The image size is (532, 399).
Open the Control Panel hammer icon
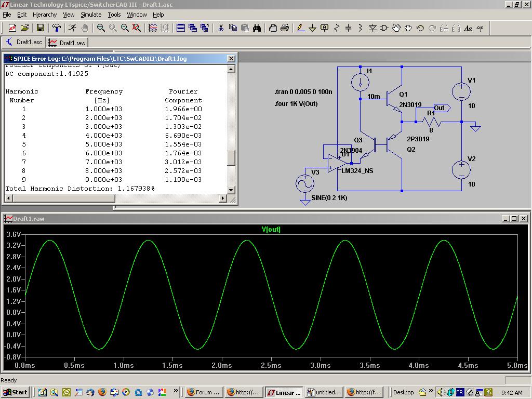pos(57,28)
